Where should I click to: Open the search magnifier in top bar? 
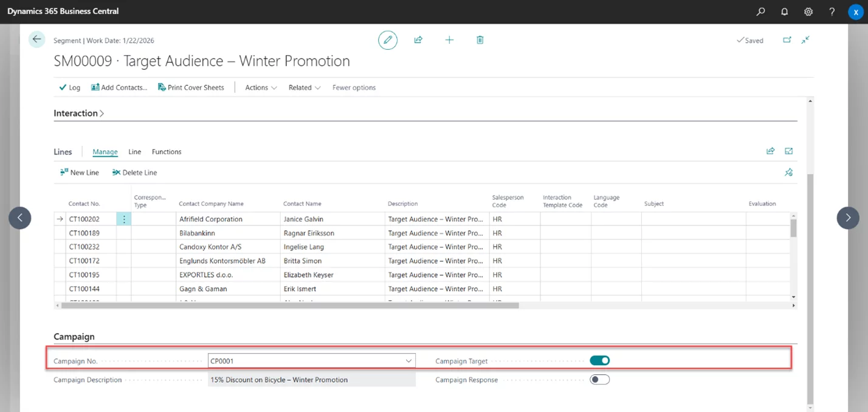pyautogui.click(x=760, y=12)
